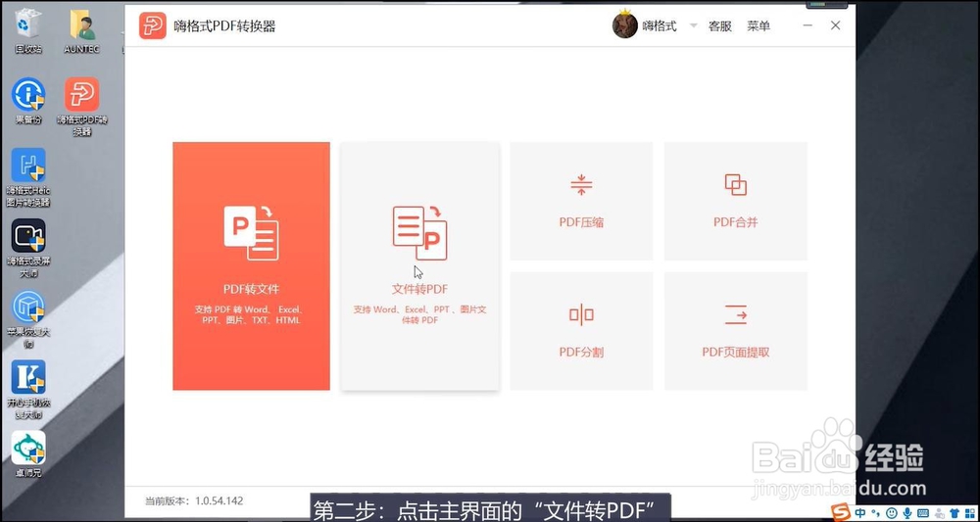
Task: Select the 嗨格式Heic图片转换器 desktop shortcut
Action: pos(28,177)
